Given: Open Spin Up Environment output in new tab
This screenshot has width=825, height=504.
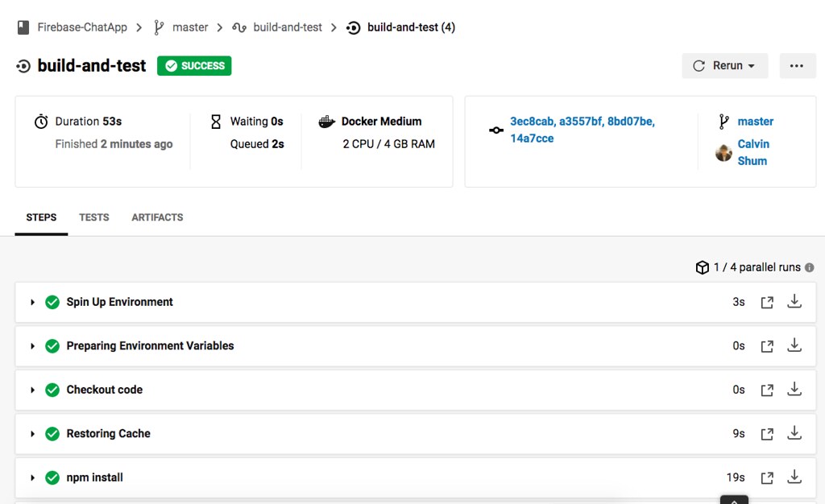Looking at the screenshot, I should [x=767, y=302].
